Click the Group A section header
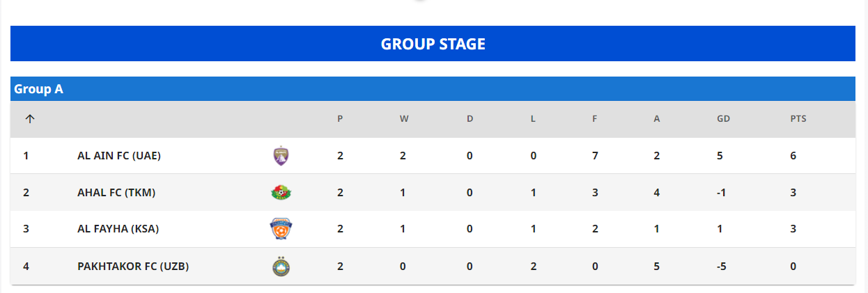Image resolution: width=868 pixels, height=293 pixels. [x=39, y=89]
